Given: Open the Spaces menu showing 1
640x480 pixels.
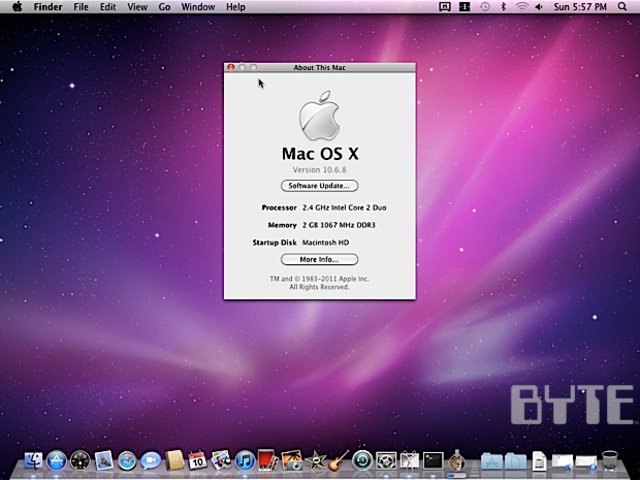Looking at the screenshot, I should click(464, 7).
